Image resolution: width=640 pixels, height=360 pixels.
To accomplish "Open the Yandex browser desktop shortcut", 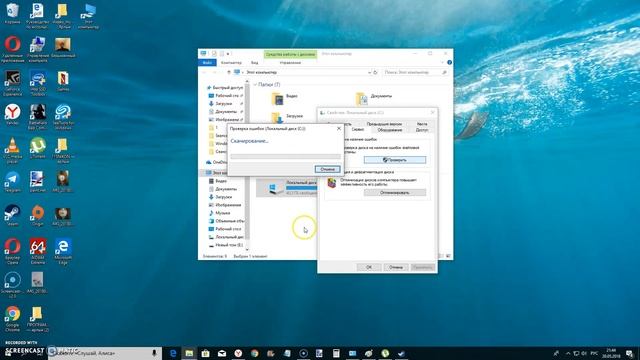I will click(x=12, y=114).
